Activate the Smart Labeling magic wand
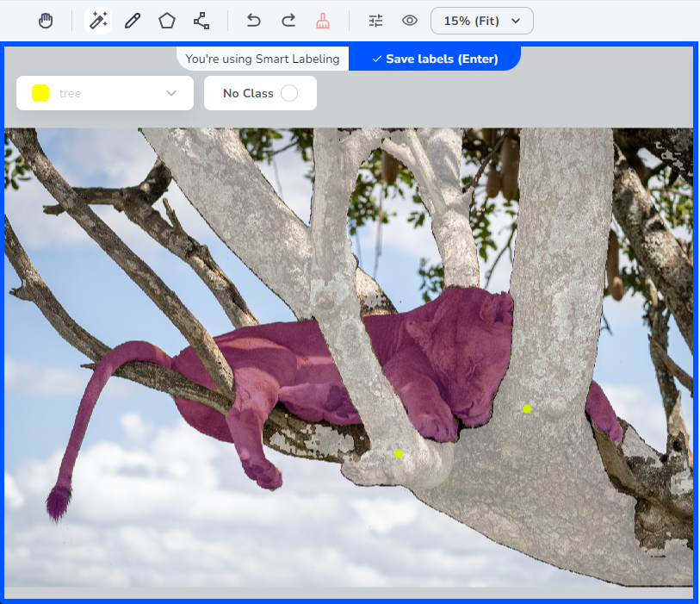Image resolution: width=700 pixels, height=604 pixels. tap(98, 21)
